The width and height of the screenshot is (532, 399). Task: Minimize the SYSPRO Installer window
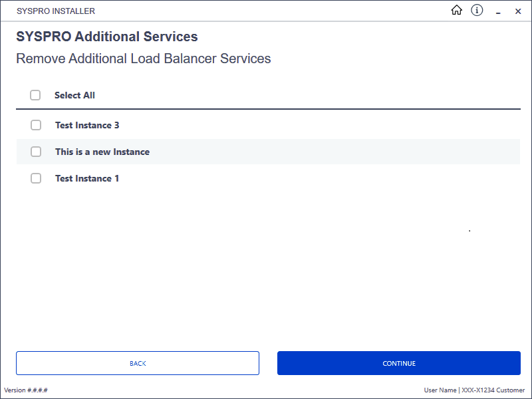pos(498,11)
